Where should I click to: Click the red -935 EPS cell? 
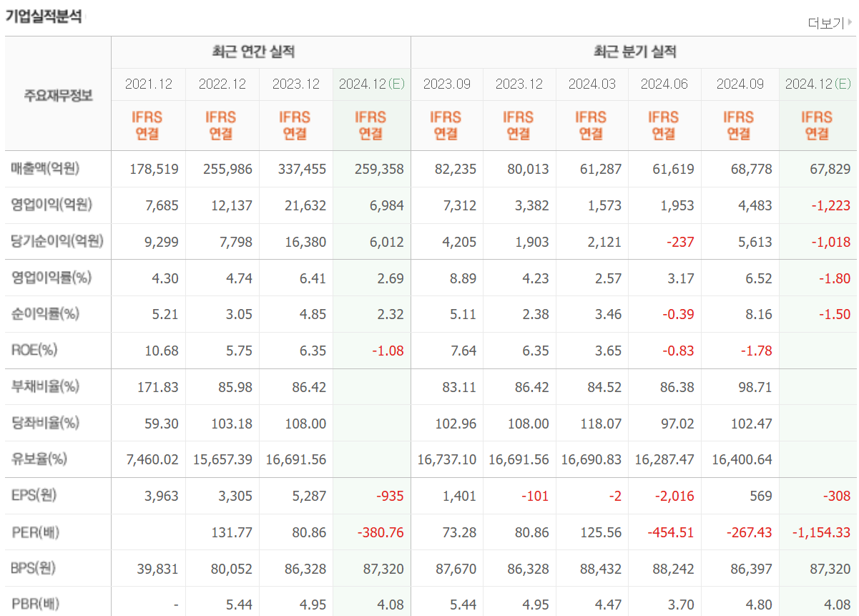point(389,497)
